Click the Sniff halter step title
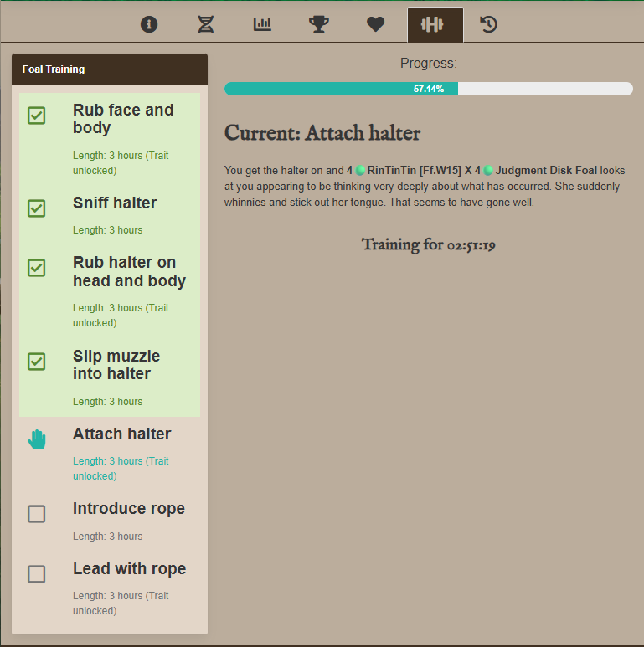This screenshot has width=644, height=647. coord(115,203)
